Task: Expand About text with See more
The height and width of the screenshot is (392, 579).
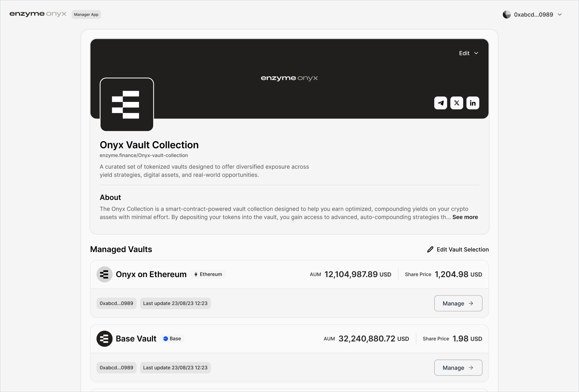Action: click(x=465, y=217)
